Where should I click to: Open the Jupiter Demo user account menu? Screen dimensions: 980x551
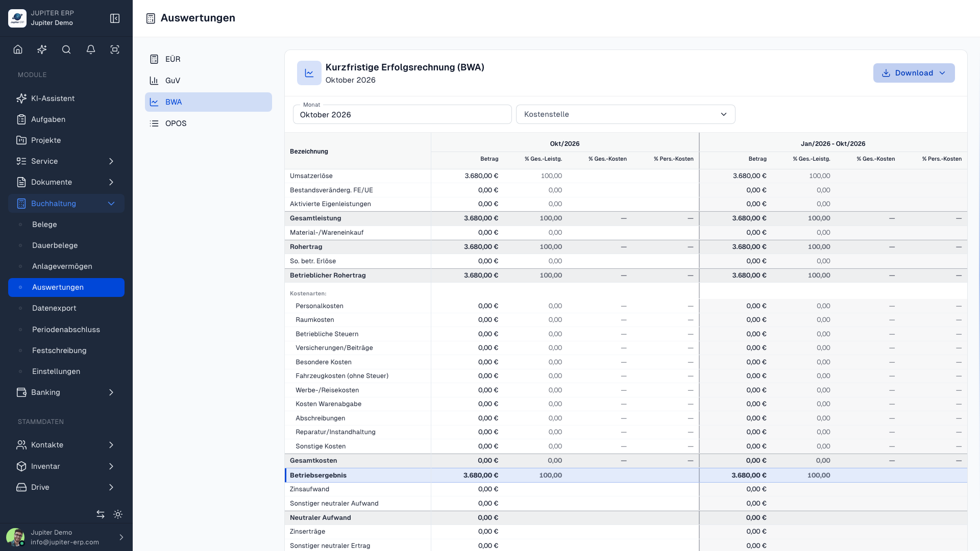66,537
